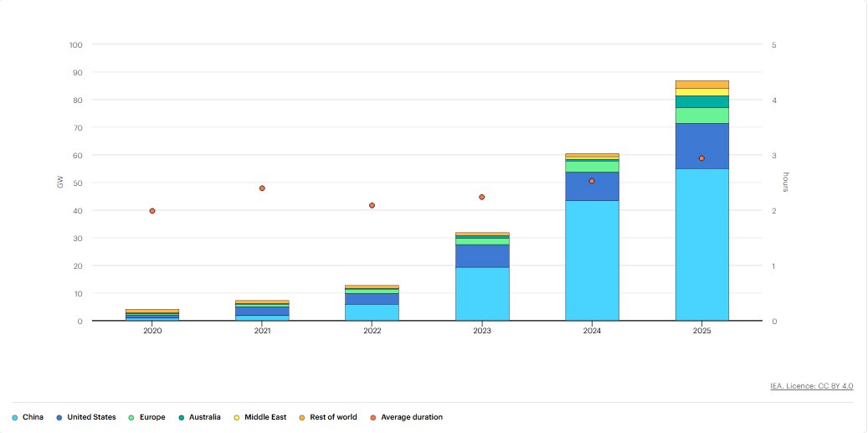Click the 2025 average duration dot

(702, 158)
